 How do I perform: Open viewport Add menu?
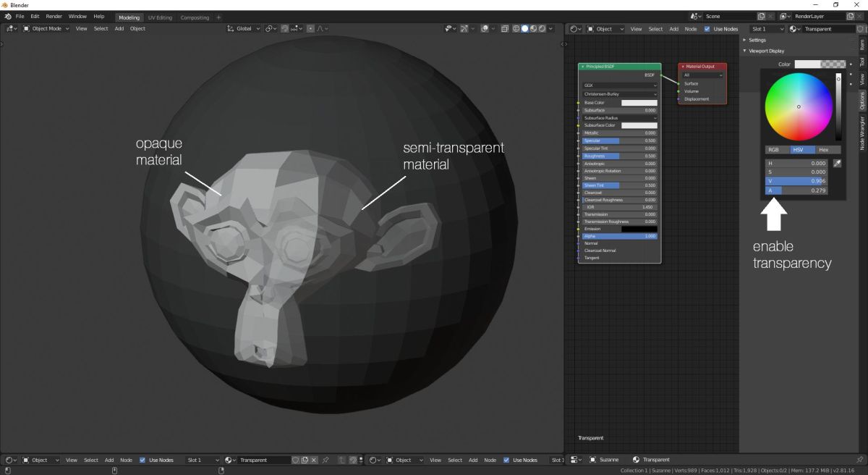pos(119,29)
